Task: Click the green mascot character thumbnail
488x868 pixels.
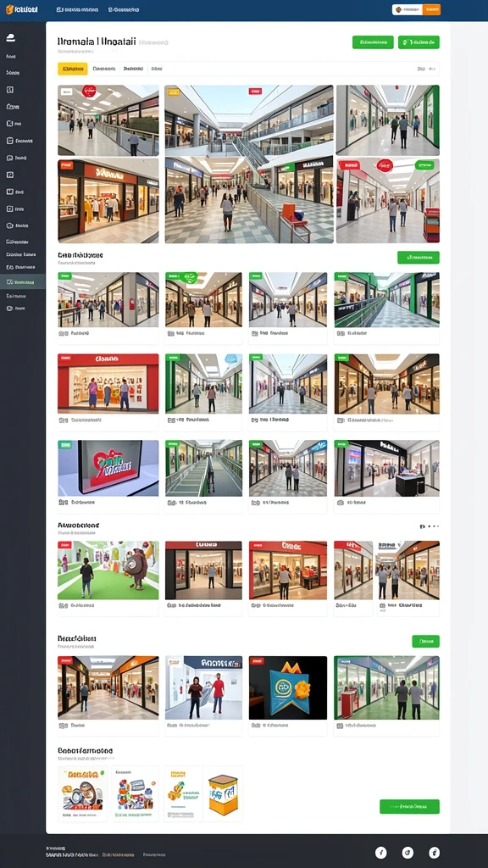Action: pyautogui.click(x=108, y=570)
